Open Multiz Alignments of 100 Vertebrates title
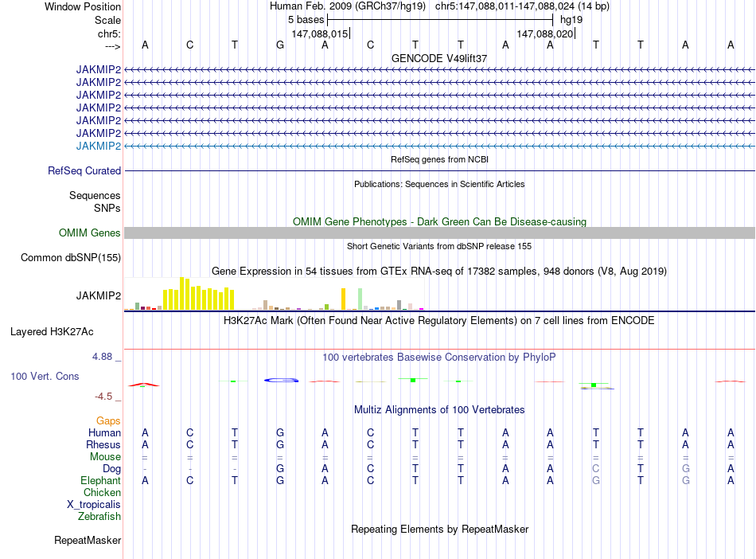The image size is (756, 559). click(439, 410)
